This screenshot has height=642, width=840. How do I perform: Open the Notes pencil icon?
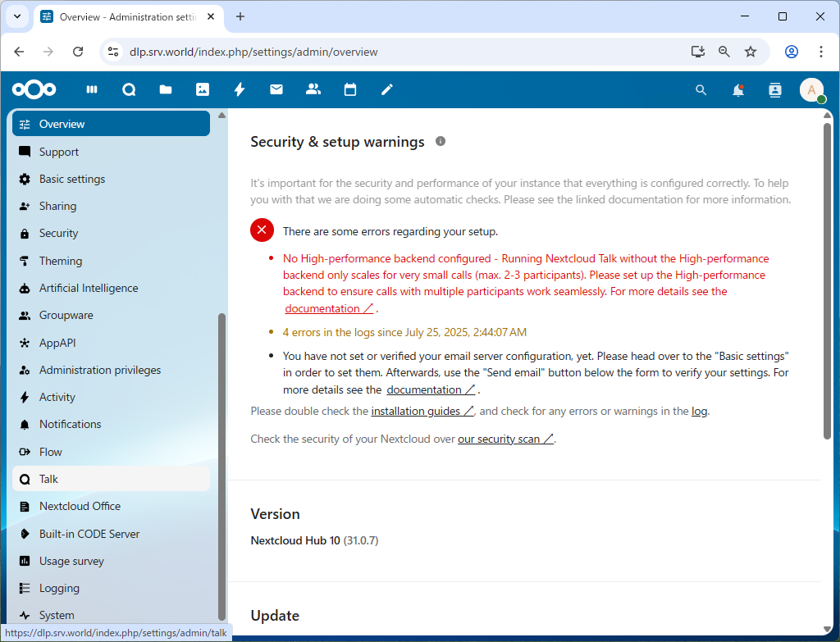coord(387,89)
